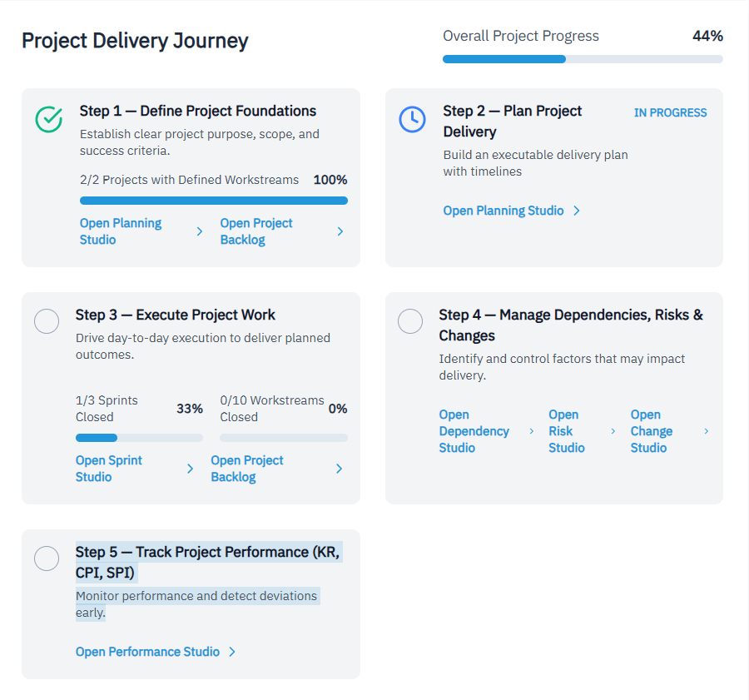Click chevron next to Open Dependency Studio

click(532, 431)
